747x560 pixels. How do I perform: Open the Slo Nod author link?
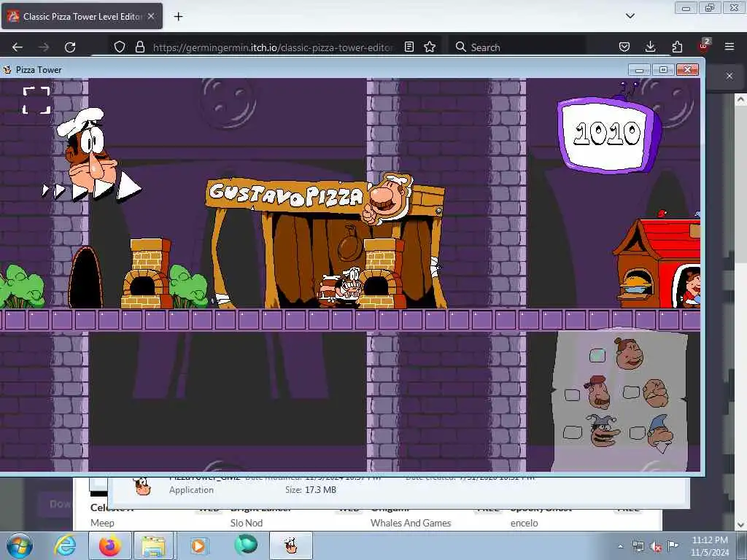point(247,523)
